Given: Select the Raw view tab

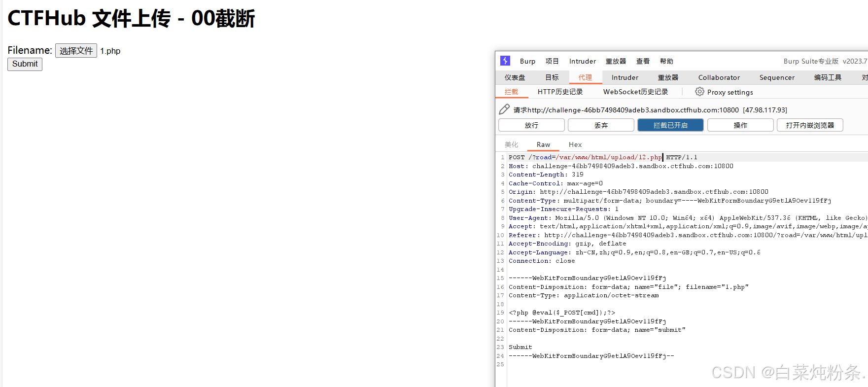Looking at the screenshot, I should click(543, 144).
